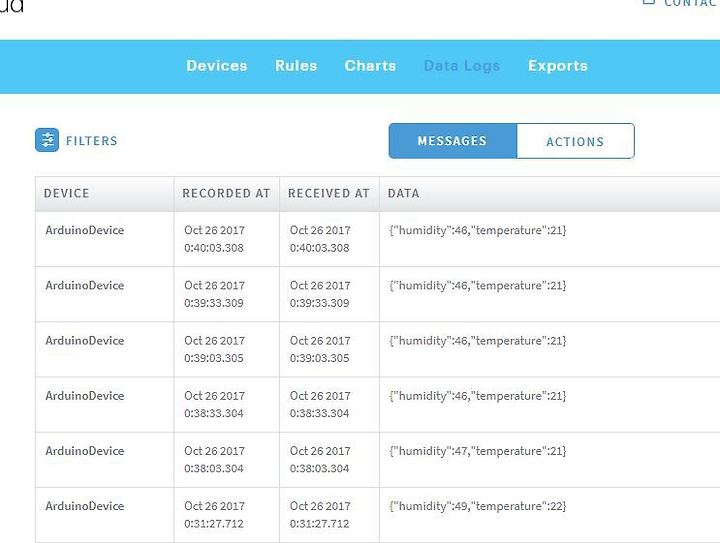
Task: Open the Filters sliders icon
Action: pos(47,140)
